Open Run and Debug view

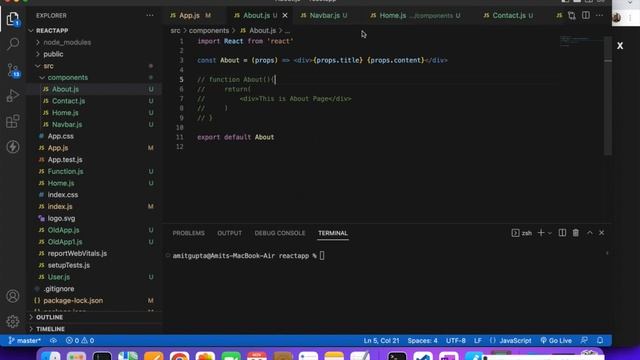point(13,96)
